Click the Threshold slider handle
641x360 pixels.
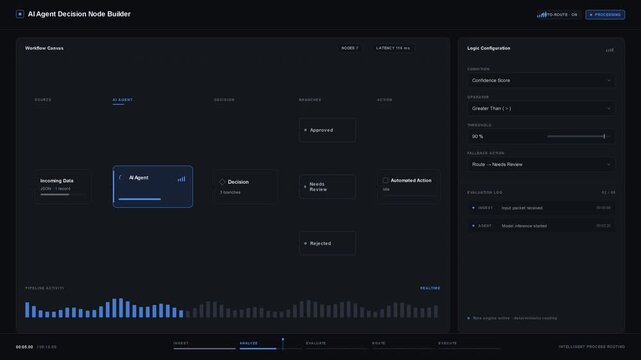[x=604, y=136]
